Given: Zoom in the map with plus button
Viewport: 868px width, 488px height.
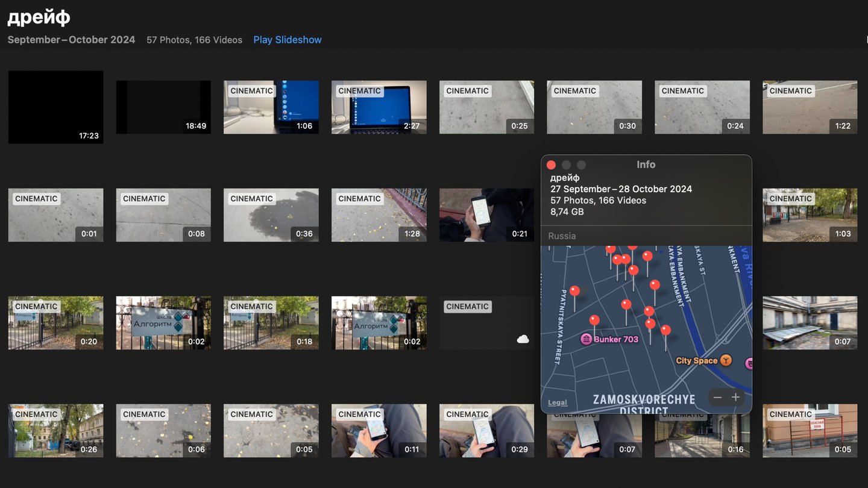Looking at the screenshot, I should [x=735, y=398].
